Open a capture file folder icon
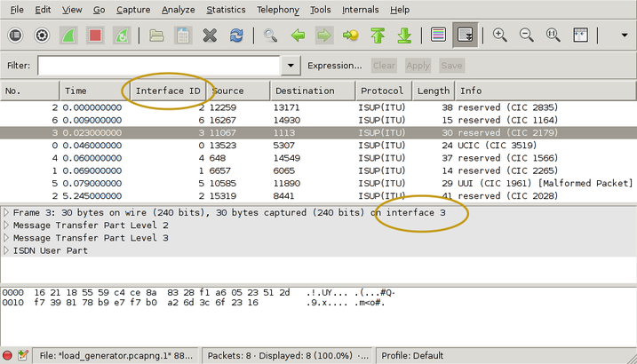The image size is (637, 364). point(156,36)
